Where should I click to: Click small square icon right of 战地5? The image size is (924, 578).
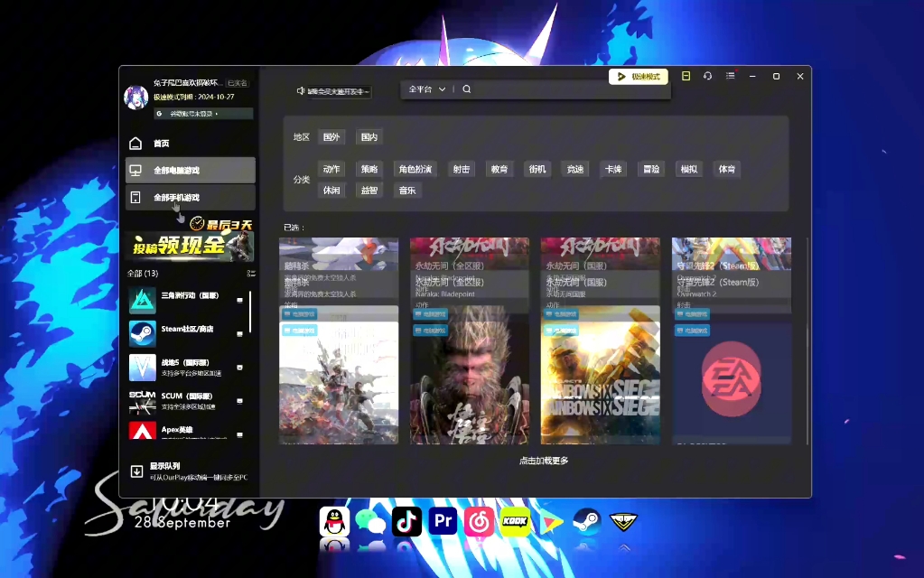240,367
